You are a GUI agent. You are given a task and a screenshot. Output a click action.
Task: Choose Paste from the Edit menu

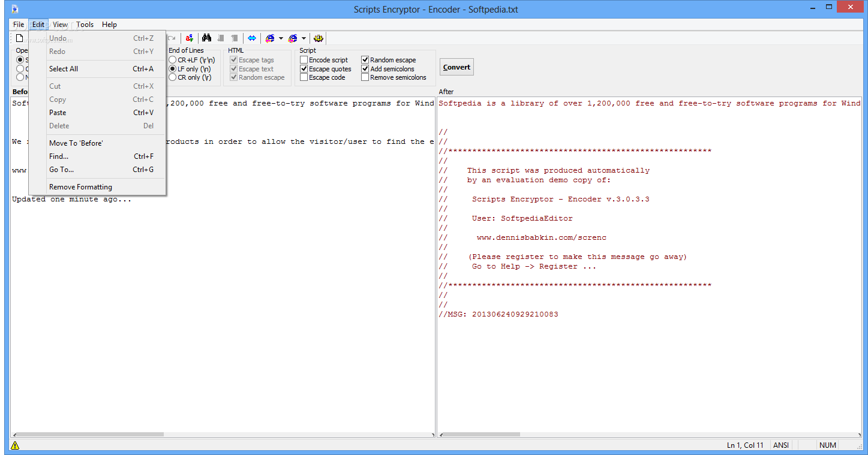pos(98,113)
